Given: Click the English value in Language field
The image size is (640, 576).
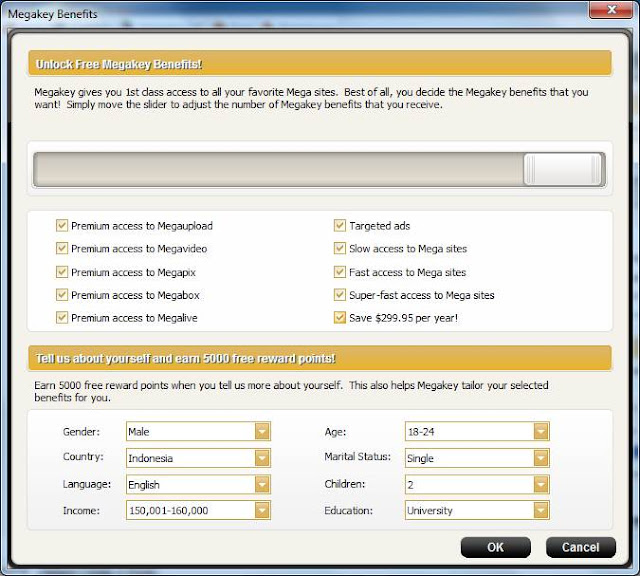Looking at the screenshot, I should tap(144, 485).
